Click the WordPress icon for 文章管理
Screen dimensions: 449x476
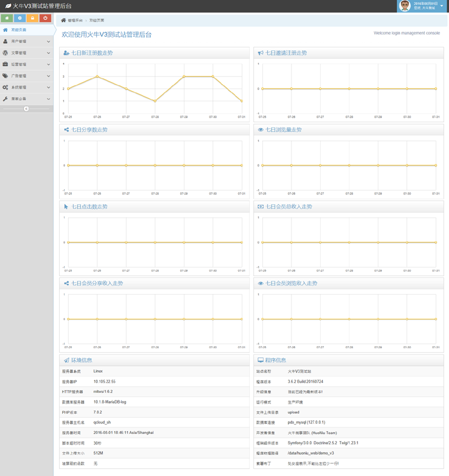tap(5, 53)
